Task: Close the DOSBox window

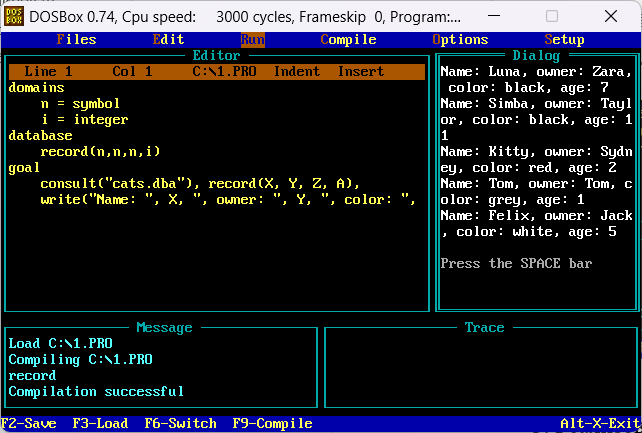Action: 611,16
